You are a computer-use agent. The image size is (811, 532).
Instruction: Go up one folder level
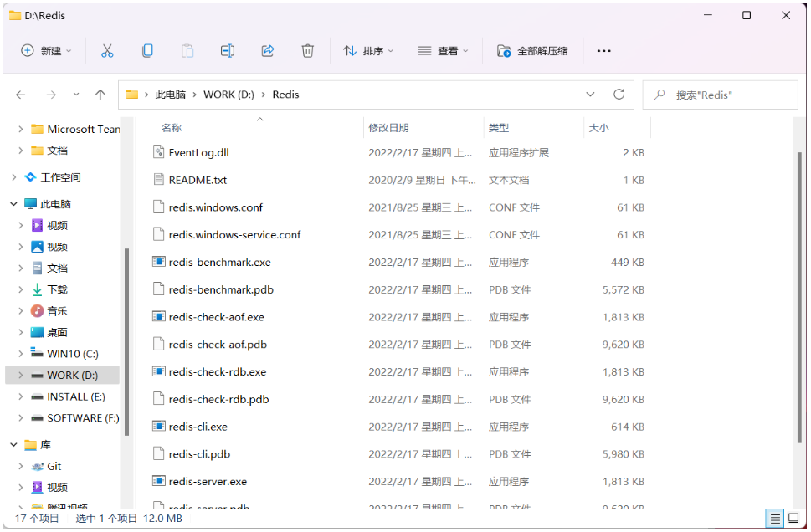tap(100, 95)
